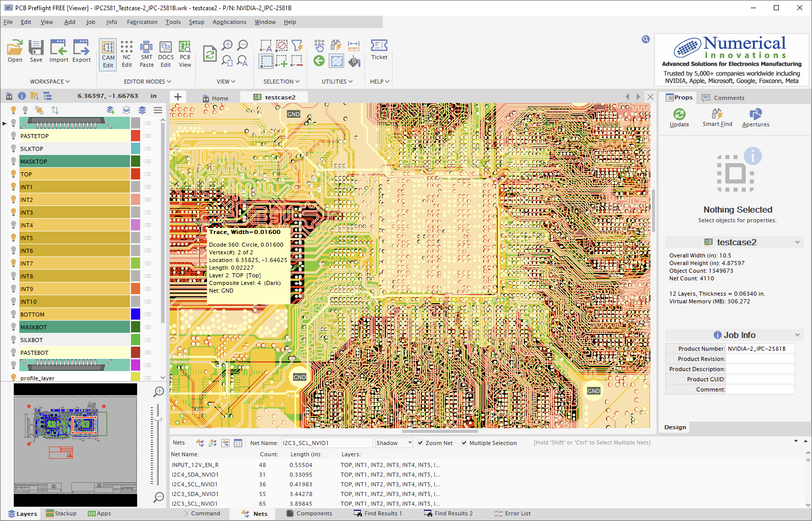Open Smart Find tool

(717, 118)
